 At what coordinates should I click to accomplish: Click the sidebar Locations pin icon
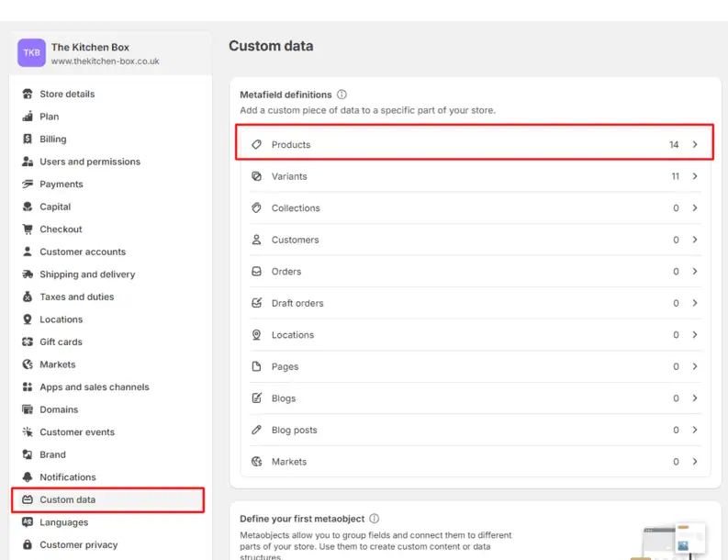28,319
